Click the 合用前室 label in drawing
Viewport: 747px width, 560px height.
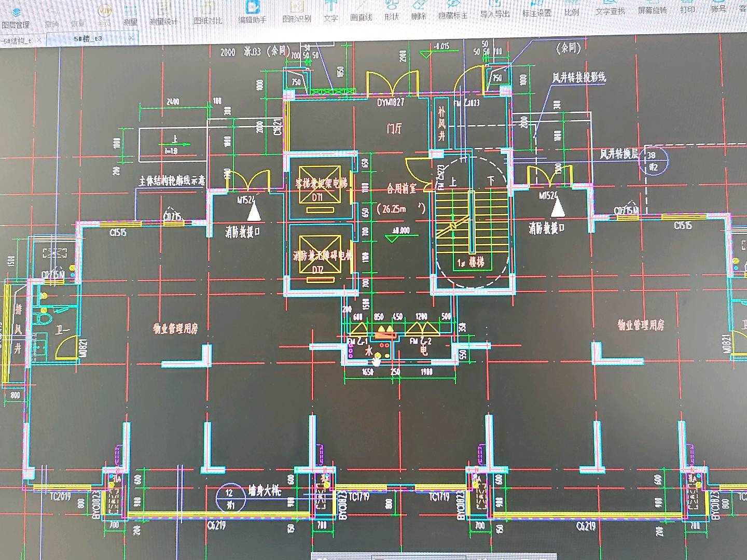[402, 188]
